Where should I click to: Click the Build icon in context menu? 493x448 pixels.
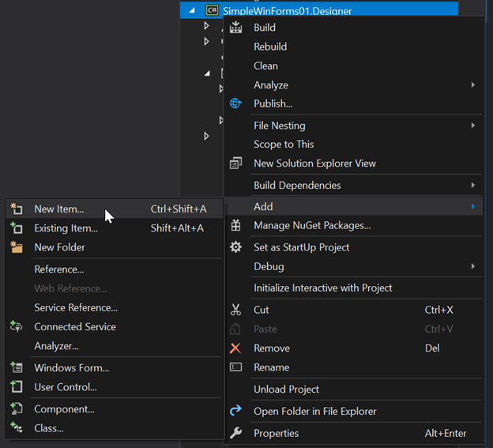[x=235, y=28]
